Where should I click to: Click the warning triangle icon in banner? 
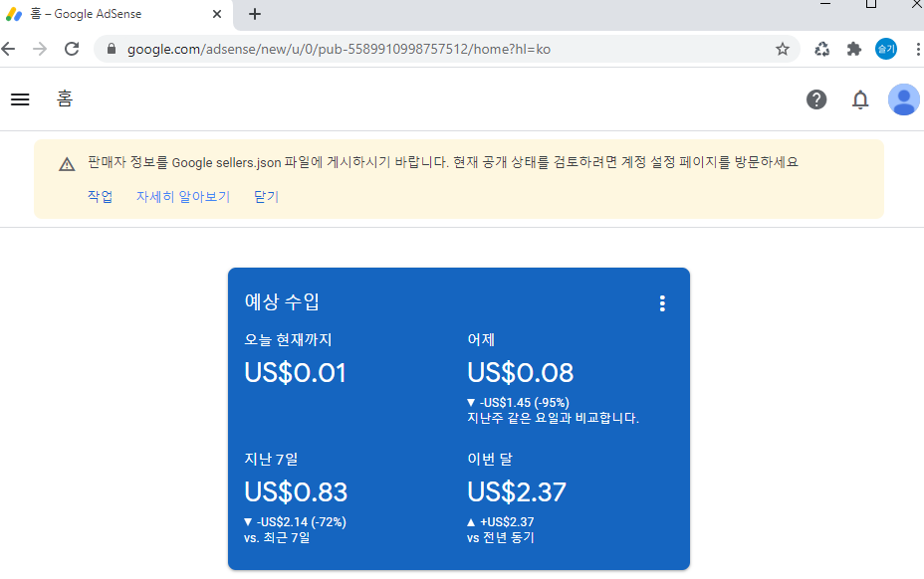(x=67, y=164)
